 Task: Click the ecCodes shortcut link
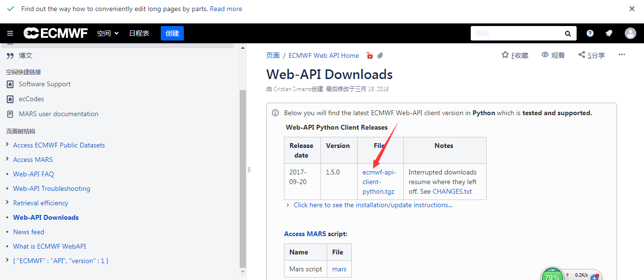pos(31,99)
